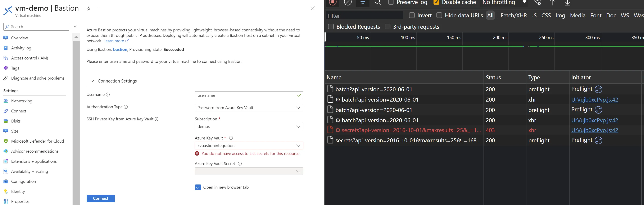Open the Azure Key Vault Secret dropdown
This screenshot has height=205, width=644.
pyautogui.click(x=249, y=171)
